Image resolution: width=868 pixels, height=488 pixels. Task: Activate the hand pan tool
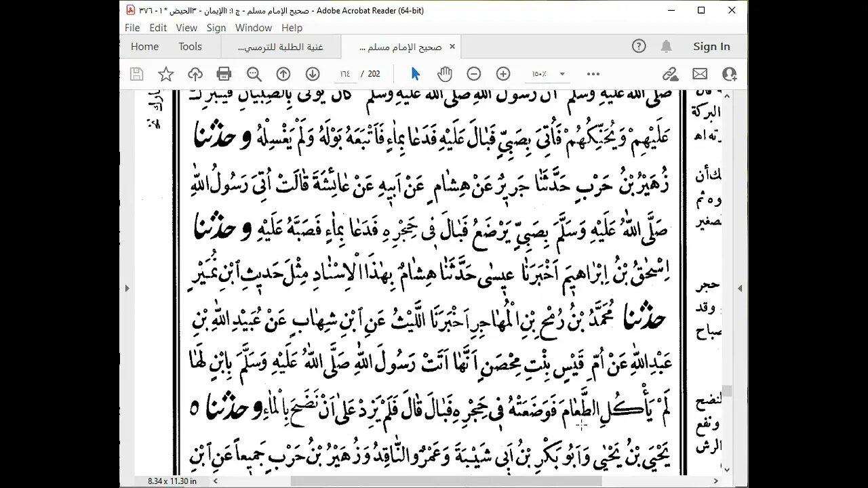tap(445, 74)
